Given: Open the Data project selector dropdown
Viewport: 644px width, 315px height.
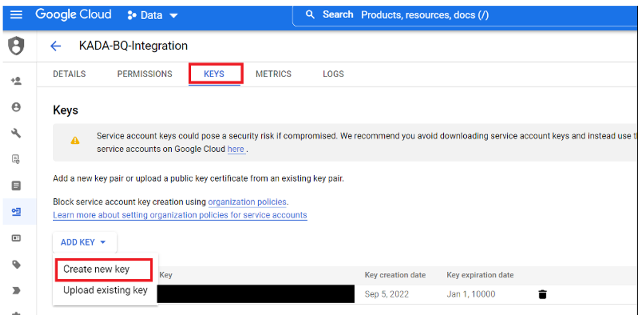Looking at the screenshot, I should [152, 15].
